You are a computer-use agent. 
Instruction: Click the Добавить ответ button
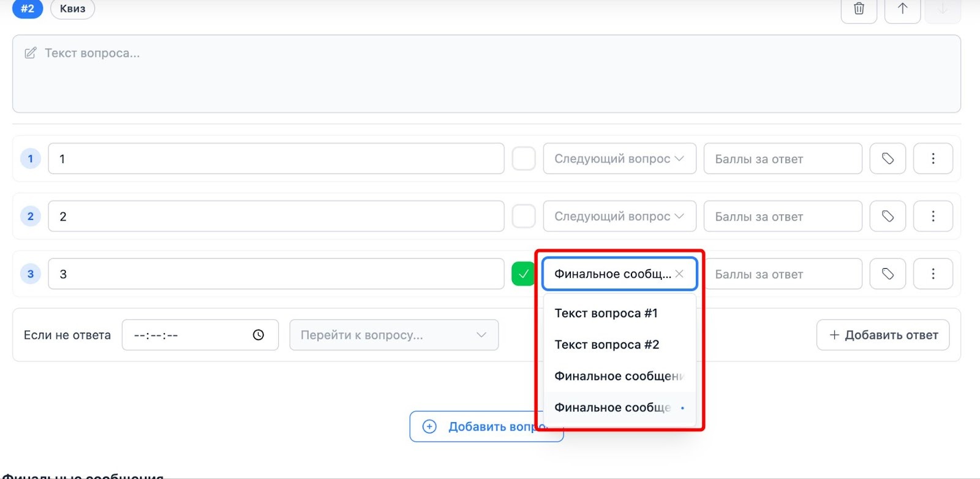point(883,335)
